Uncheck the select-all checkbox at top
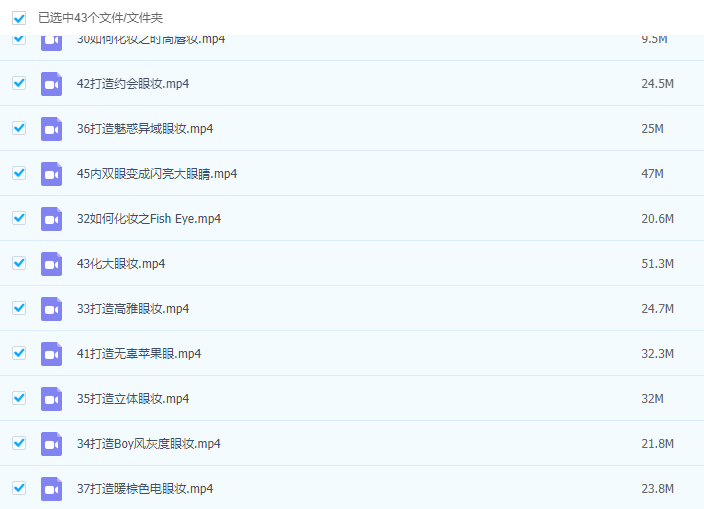704x509 pixels. coord(19,18)
